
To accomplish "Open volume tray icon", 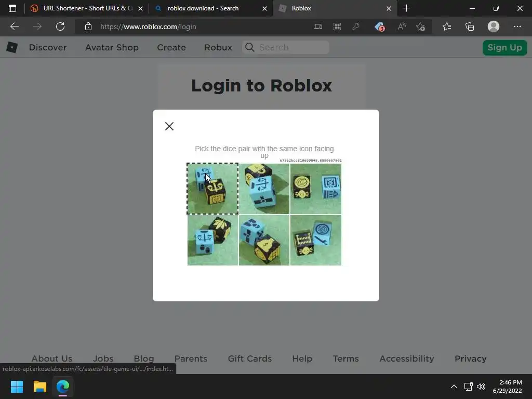I will (x=481, y=387).
